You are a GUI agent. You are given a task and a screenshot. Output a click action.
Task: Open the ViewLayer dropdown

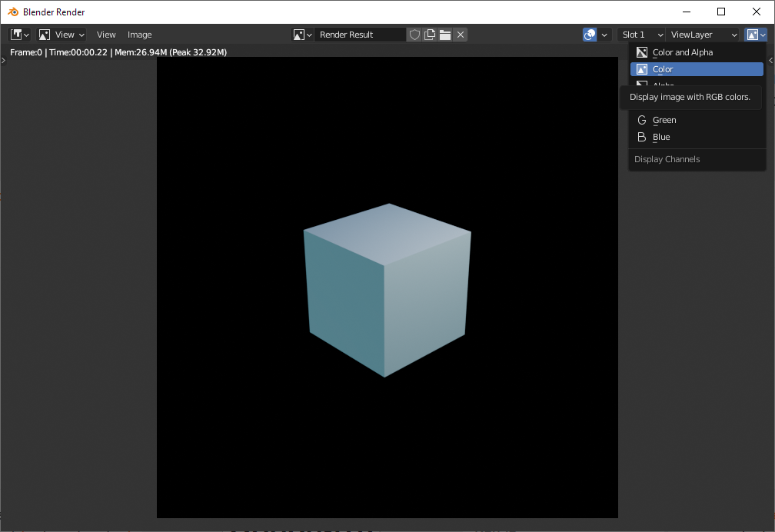click(x=703, y=35)
